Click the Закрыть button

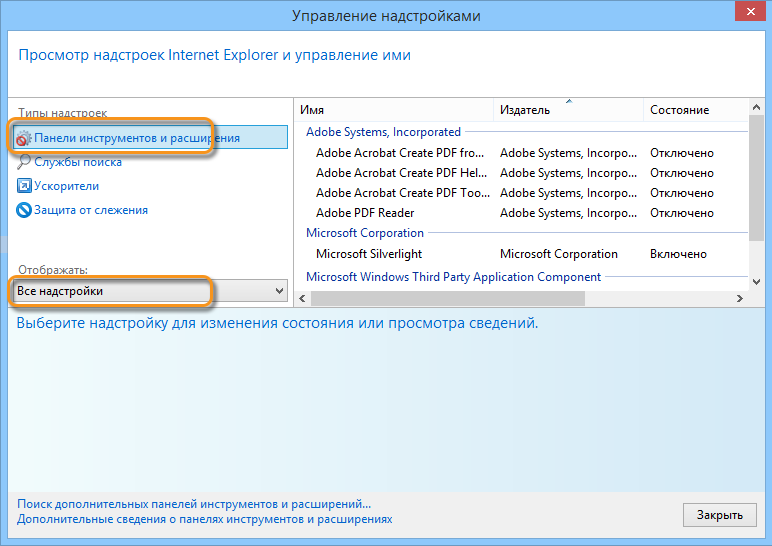pos(719,515)
